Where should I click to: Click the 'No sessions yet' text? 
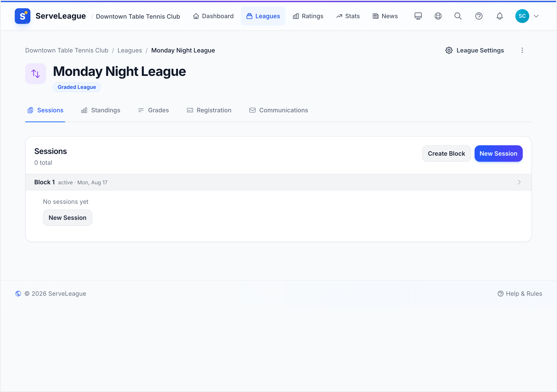coord(66,202)
